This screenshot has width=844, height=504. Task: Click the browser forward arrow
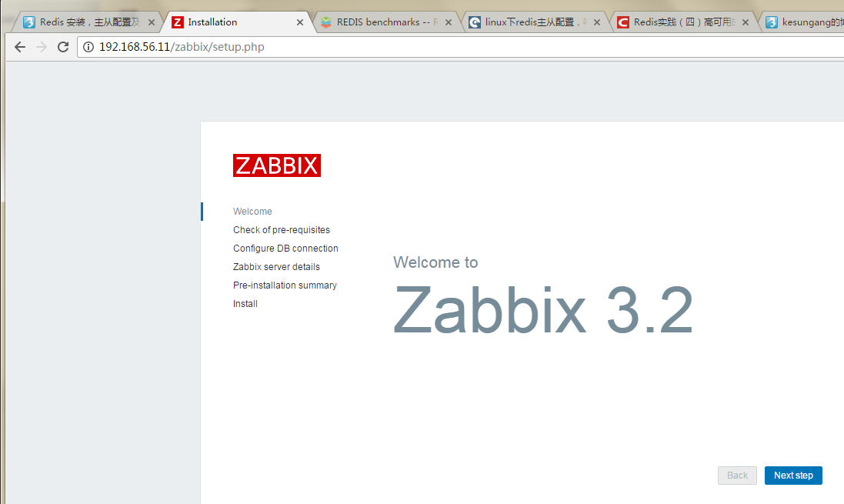42,47
